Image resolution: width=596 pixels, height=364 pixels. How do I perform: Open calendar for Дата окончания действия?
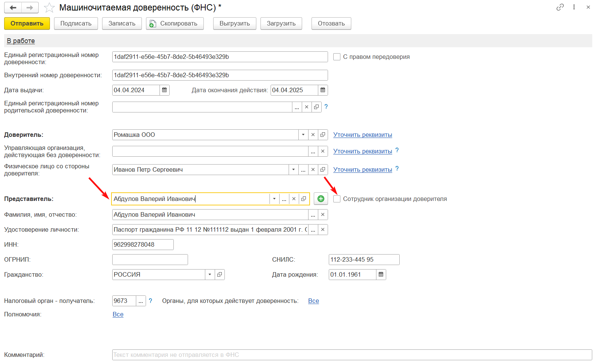point(323,90)
